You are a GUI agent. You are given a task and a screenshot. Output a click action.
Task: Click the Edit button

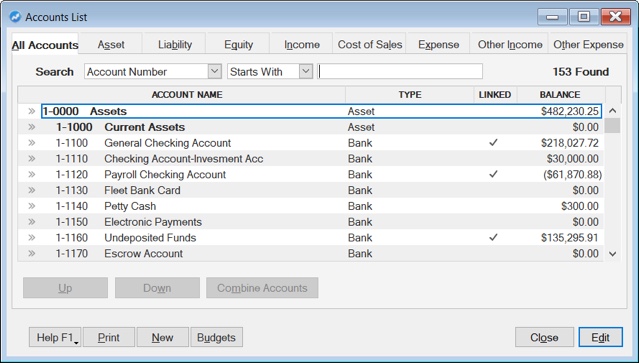(x=600, y=337)
